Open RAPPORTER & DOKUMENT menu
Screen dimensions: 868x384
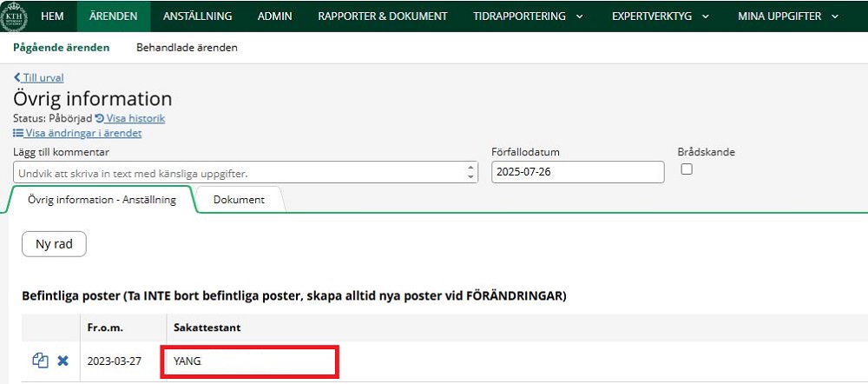tap(383, 16)
